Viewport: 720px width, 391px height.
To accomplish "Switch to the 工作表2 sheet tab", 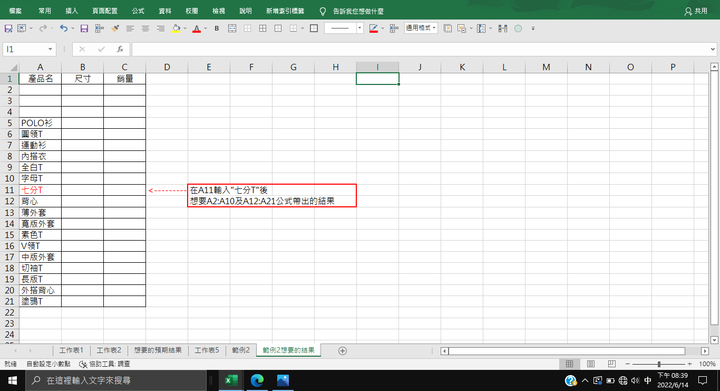I will click(x=109, y=350).
